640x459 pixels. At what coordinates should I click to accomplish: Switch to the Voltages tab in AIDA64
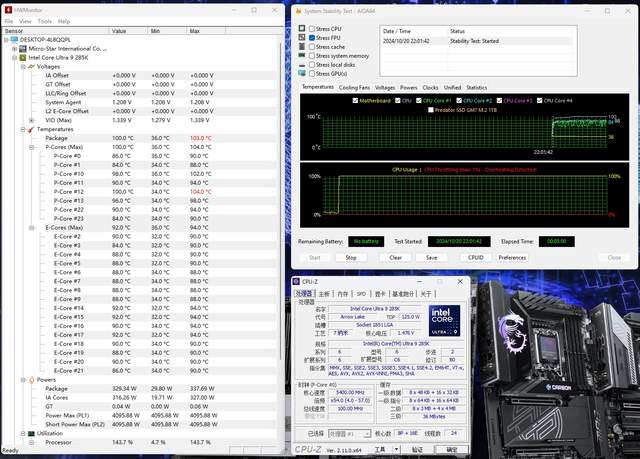[385, 88]
